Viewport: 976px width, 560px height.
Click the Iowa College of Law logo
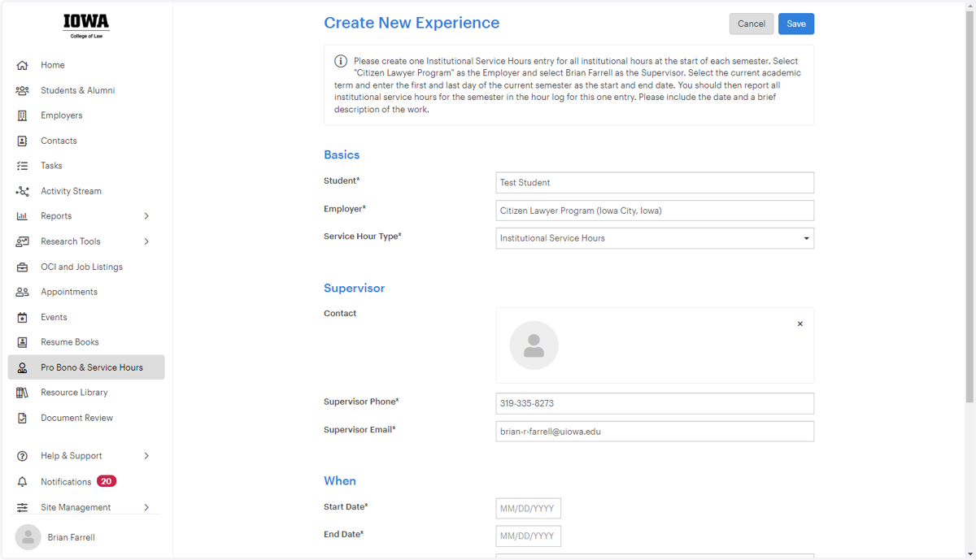pyautogui.click(x=86, y=25)
